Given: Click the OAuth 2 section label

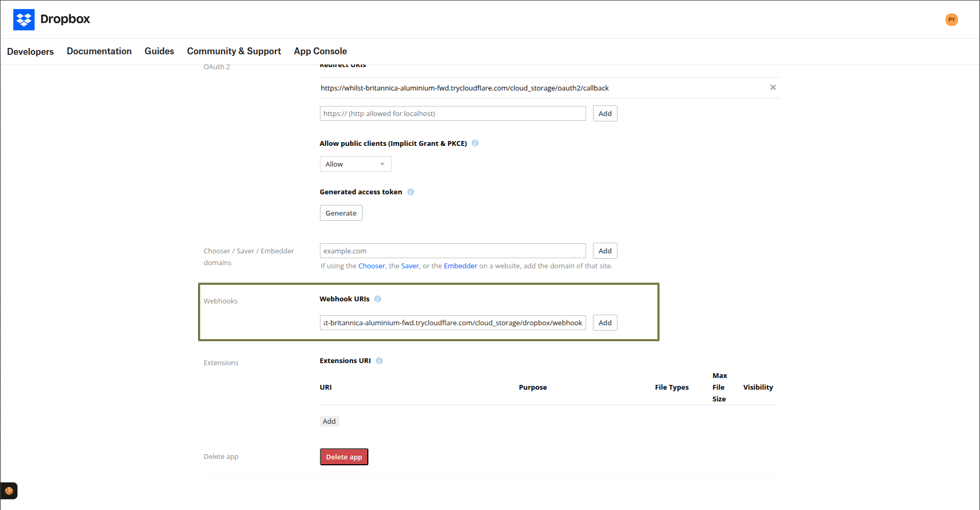Looking at the screenshot, I should 217,67.
